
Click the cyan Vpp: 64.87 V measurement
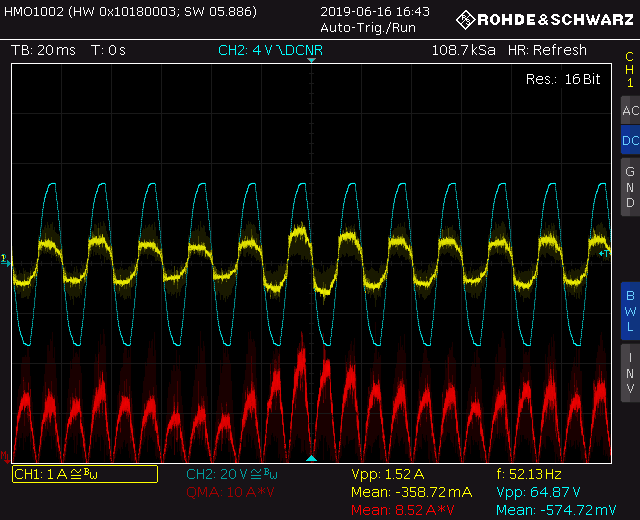538,492
